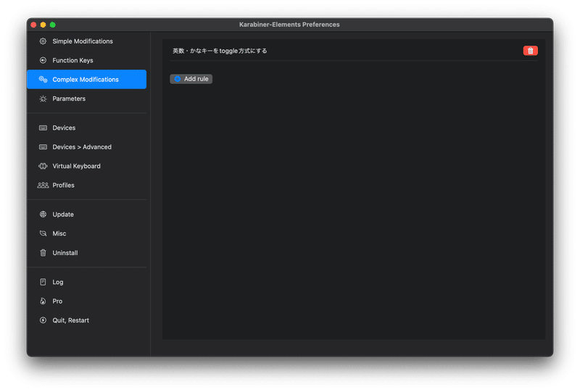
Task: Open the Misc settings
Action: pos(86,234)
